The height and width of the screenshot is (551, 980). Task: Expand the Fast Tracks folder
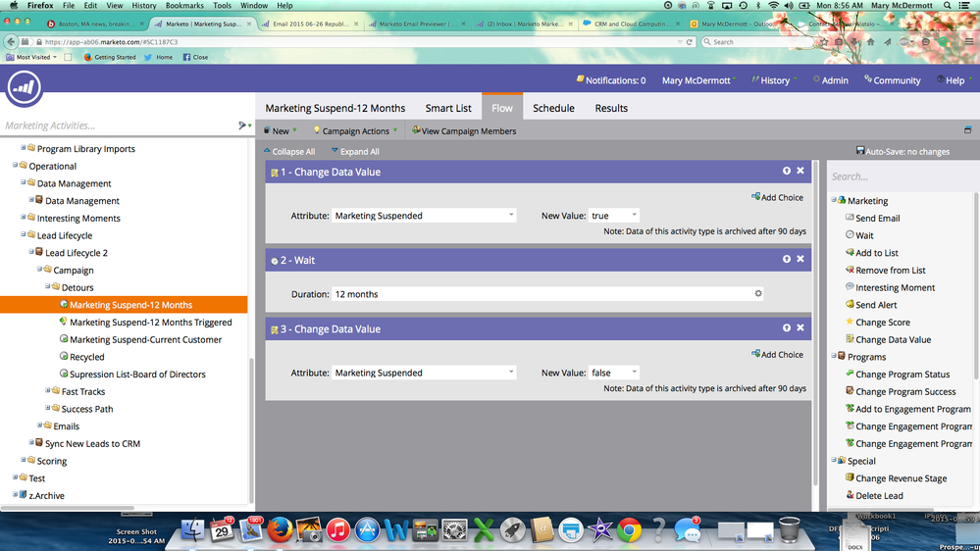pos(47,390)
